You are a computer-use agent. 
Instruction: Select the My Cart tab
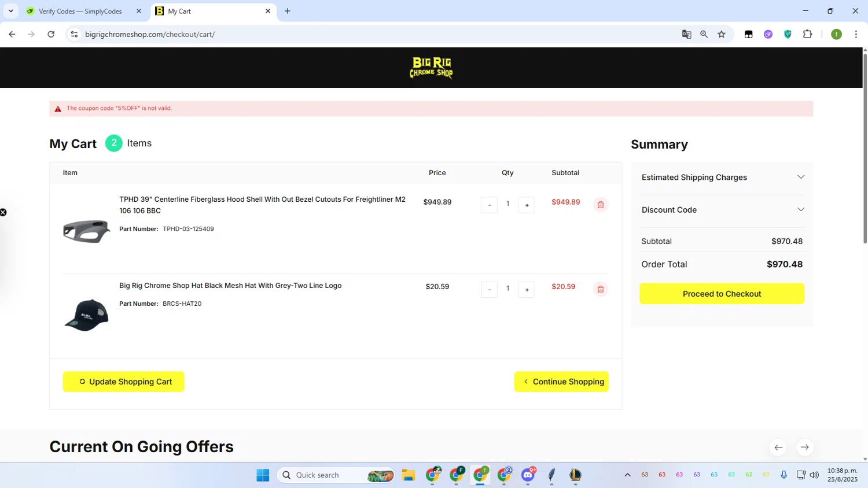click(x=214, y=11)
